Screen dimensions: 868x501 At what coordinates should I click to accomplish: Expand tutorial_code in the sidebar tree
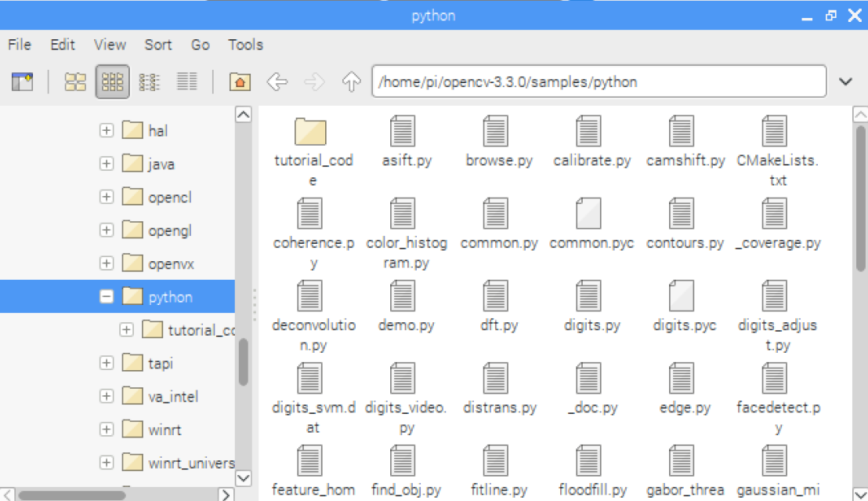coord(126,329)
